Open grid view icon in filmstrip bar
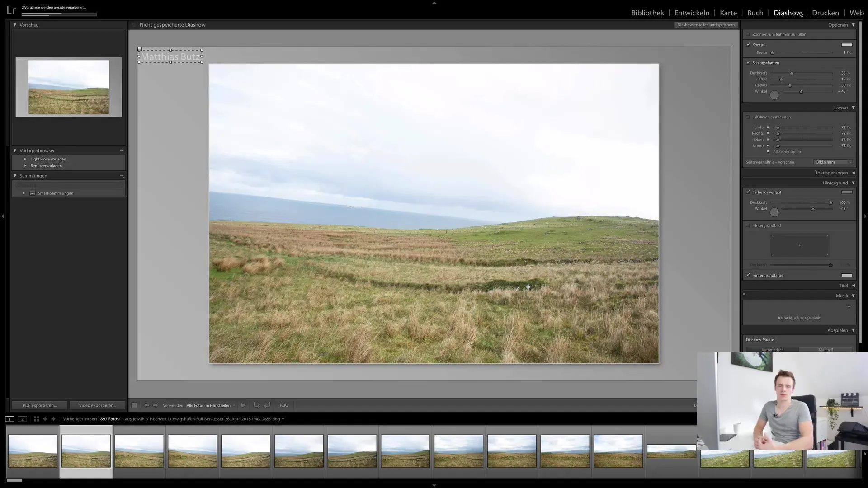The height and width of the screenshot is (488, 868). [37, 419]
